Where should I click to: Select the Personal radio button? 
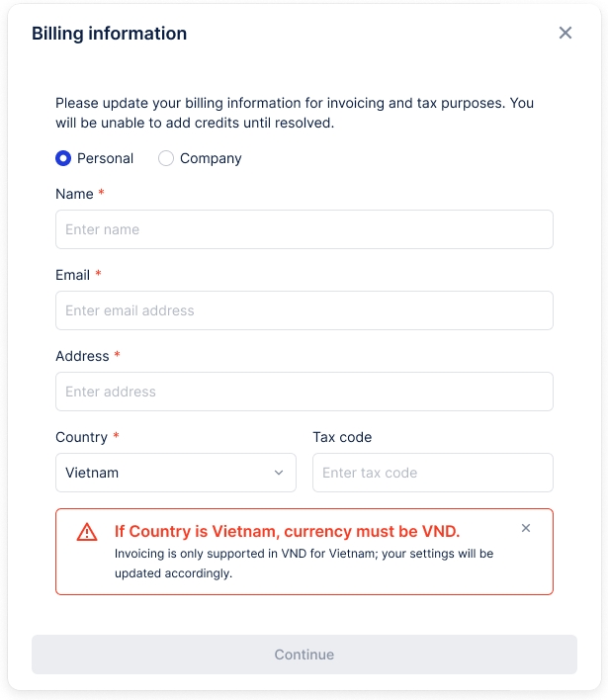point(63,158)
